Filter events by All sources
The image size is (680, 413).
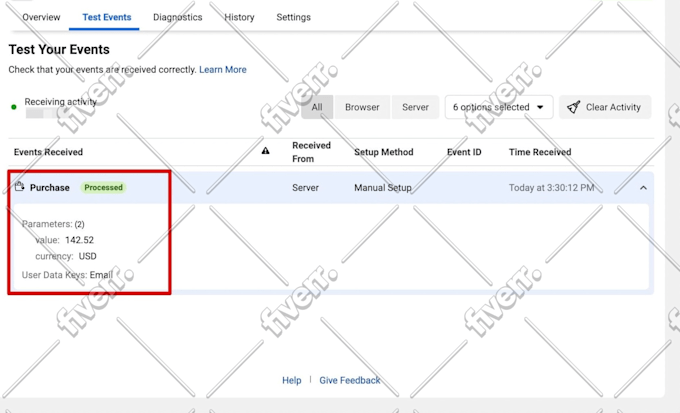tap(317, 107)
